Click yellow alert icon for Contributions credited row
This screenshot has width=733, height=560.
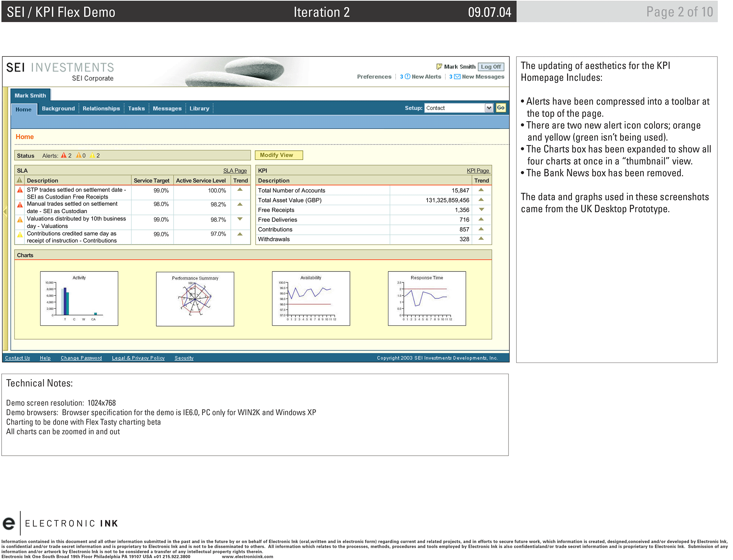(x=20, y=235)
